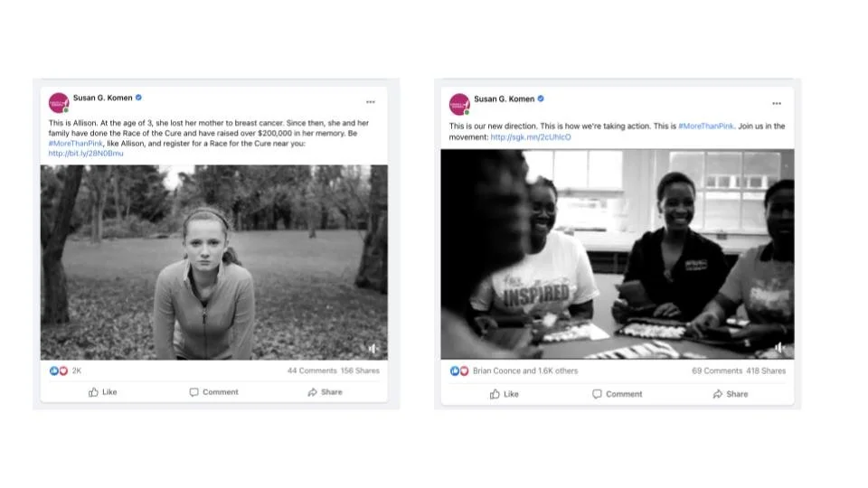Play the Allison video thumbnail
Viewport: 868px width, 488px height.
pyautogui.click(x=213, y=262)
